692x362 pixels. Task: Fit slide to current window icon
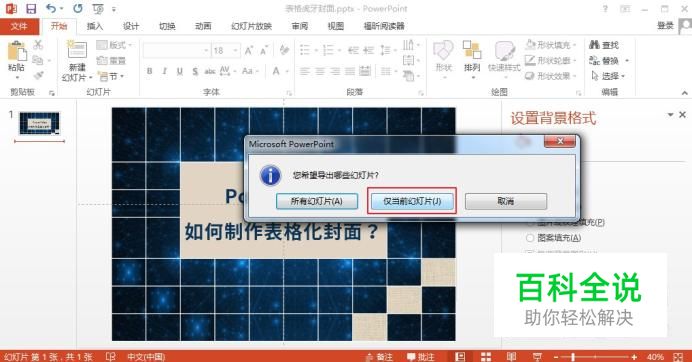pyautogui.click(x=679, y=357)
